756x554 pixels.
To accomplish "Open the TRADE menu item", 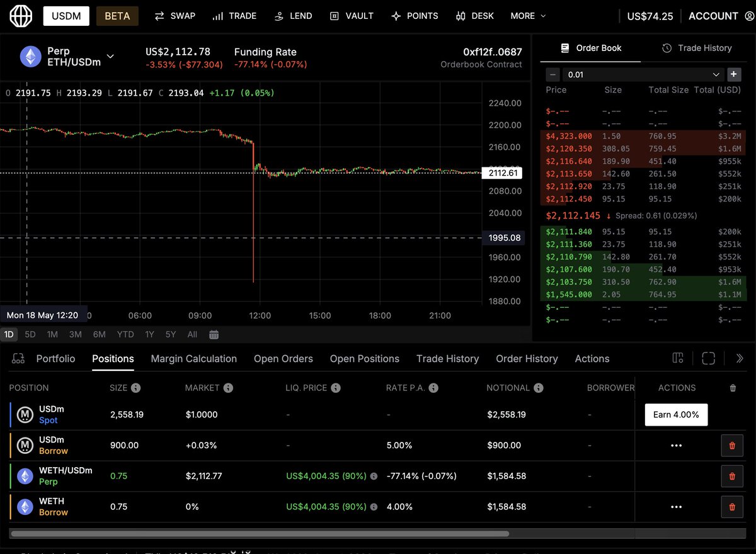I will (x=234, y=16).
